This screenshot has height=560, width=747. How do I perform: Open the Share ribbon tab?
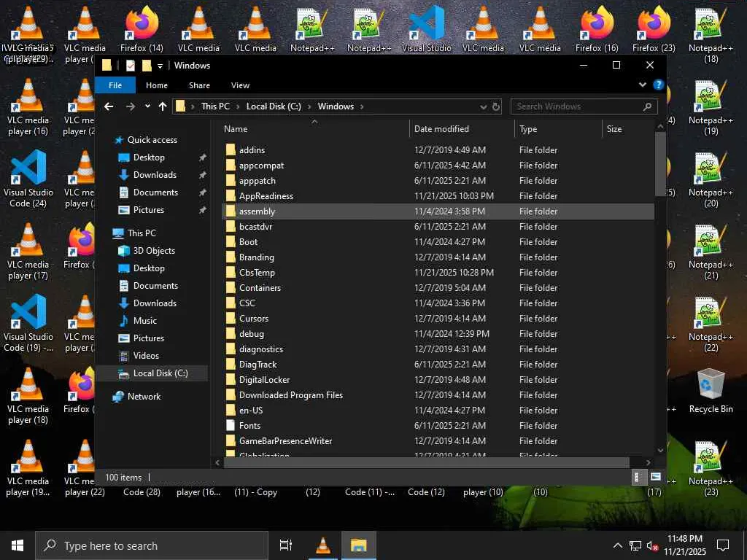tap(199, 85)
